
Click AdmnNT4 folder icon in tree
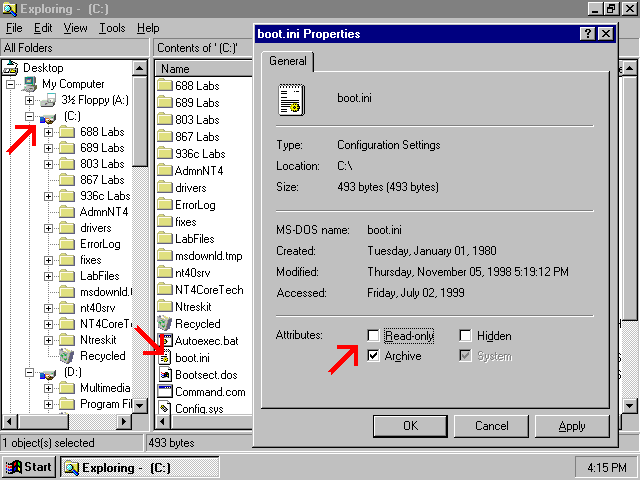[67, 212]
